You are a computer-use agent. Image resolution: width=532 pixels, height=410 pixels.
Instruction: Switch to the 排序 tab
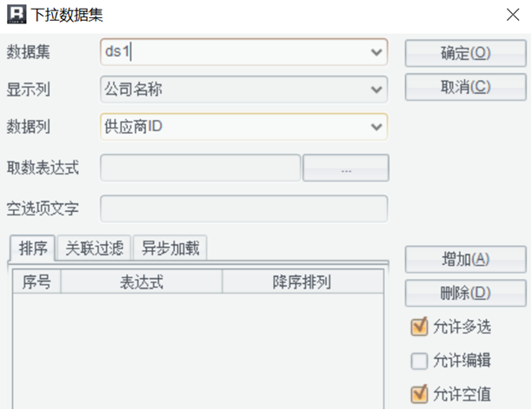[32, 248]
